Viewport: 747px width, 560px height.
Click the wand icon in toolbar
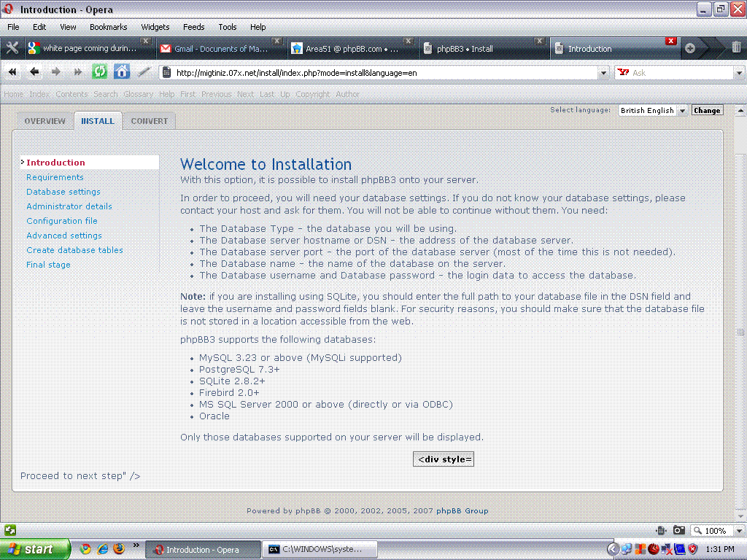click(x=144, y=72)
